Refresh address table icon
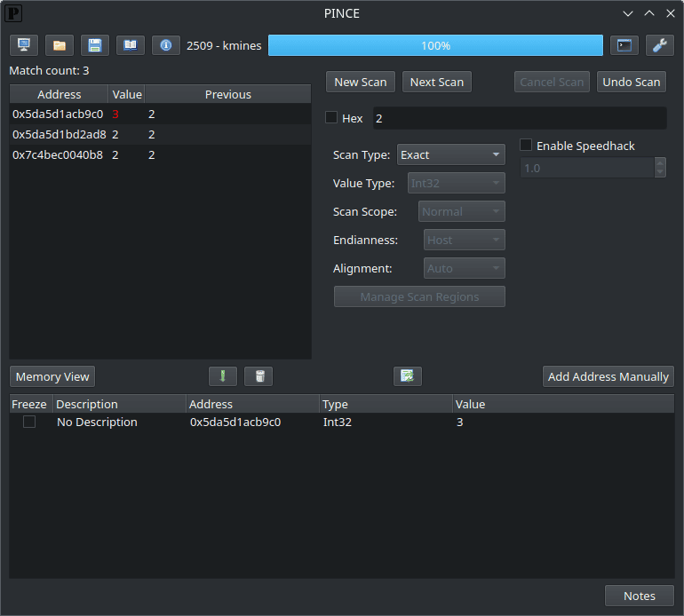Screen dimensions: 684x616 point(408,376)
